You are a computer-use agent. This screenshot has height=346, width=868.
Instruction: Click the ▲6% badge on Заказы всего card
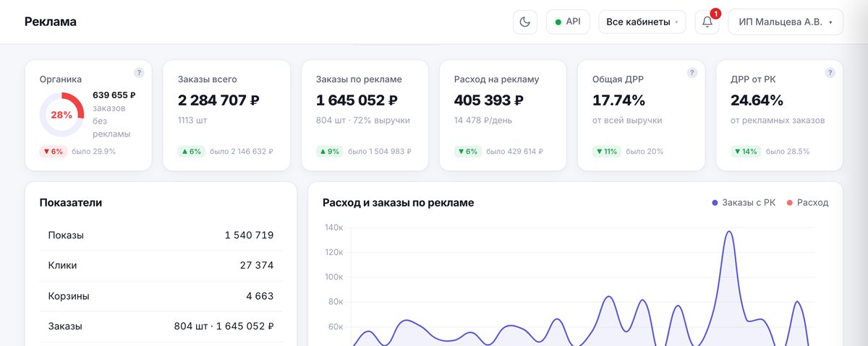(x=192, y=152)
